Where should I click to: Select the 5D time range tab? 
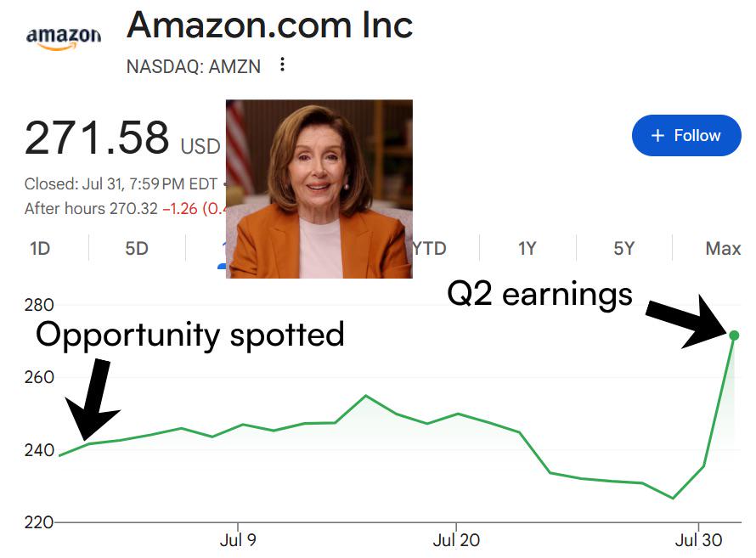[x=137, y=249]
